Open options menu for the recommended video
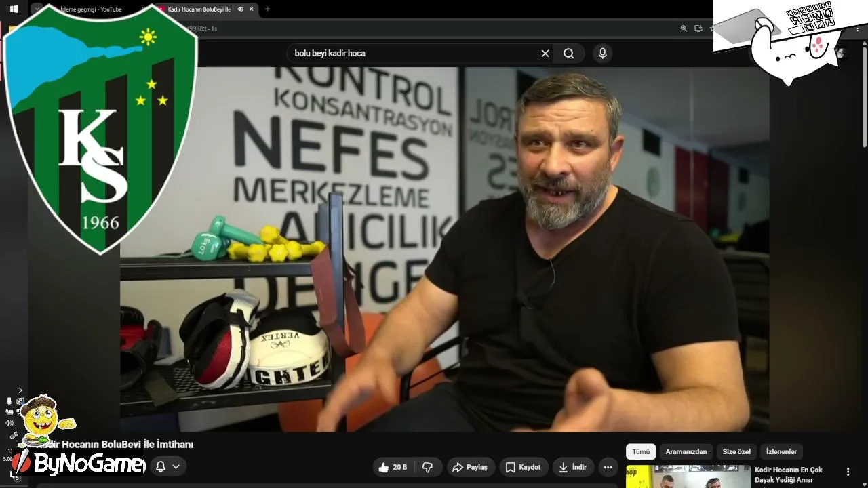 coord(848,472)
